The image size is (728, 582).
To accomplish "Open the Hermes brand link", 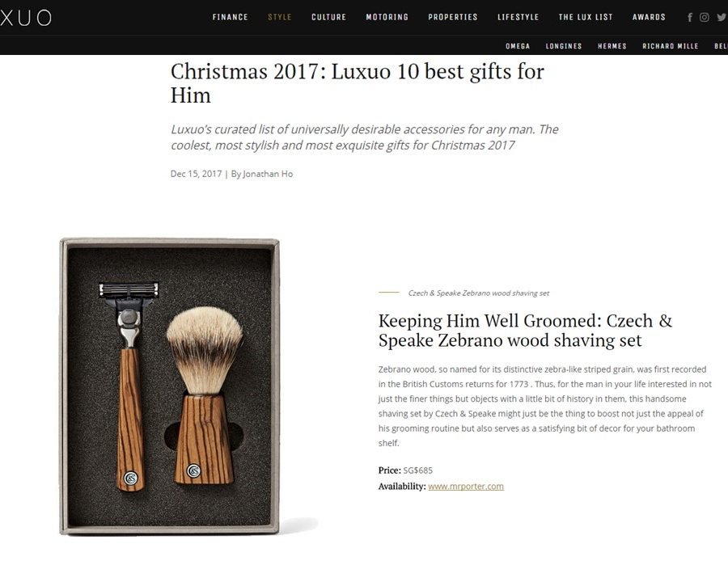I will click(612, 46).
